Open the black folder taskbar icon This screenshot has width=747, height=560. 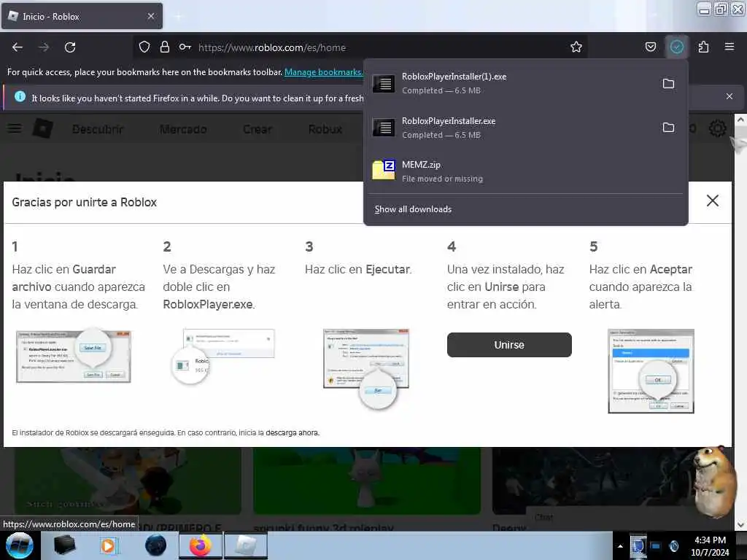point(65,545)
